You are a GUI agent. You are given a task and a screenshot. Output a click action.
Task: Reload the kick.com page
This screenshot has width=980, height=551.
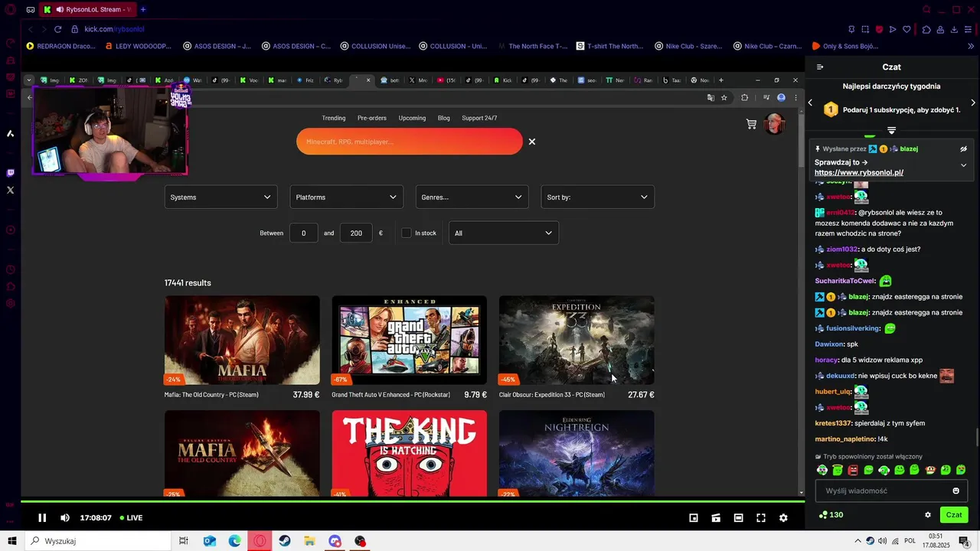click(57, 29)
